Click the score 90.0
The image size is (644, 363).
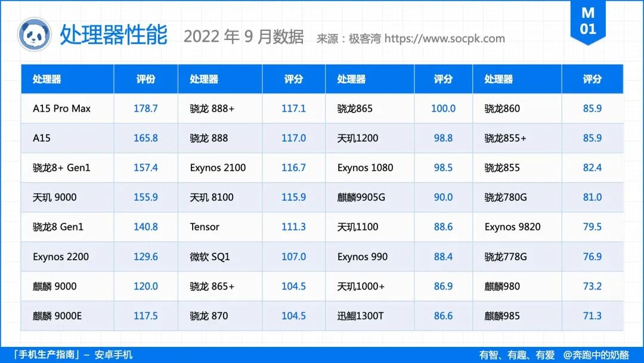pyautogui.click(x=443, y=198)
